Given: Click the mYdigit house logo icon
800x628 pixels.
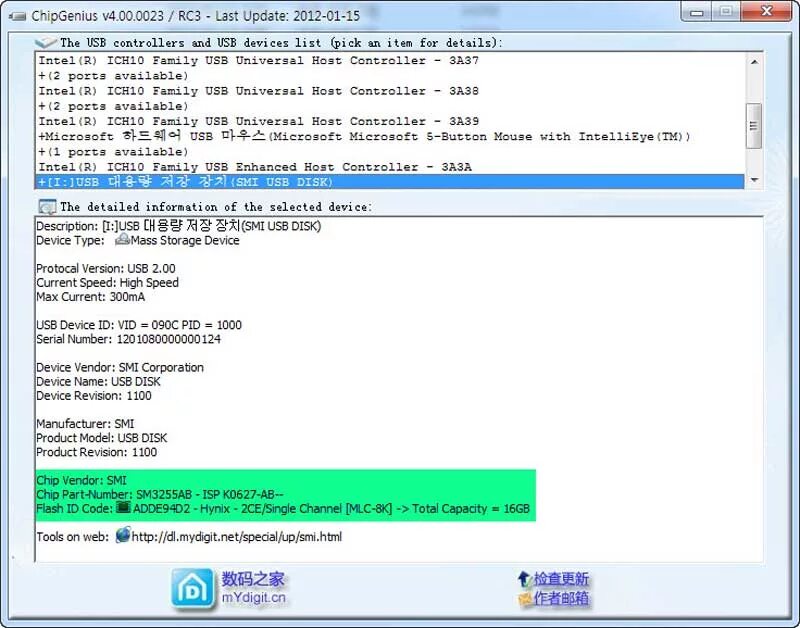Looking at the screenshot, I should coord(192,589).
